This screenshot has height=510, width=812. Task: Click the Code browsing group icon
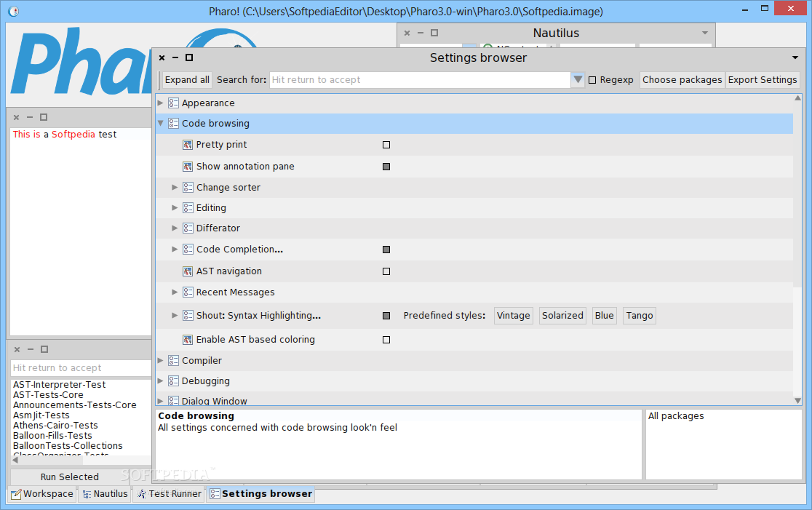point(173,123)
